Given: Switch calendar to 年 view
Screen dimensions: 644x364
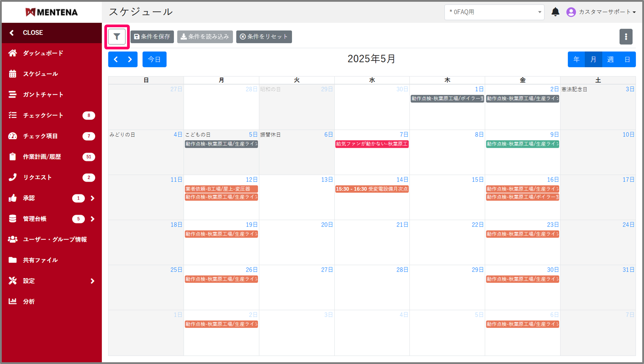Looking at the screenshot, I should pos(576,59).
